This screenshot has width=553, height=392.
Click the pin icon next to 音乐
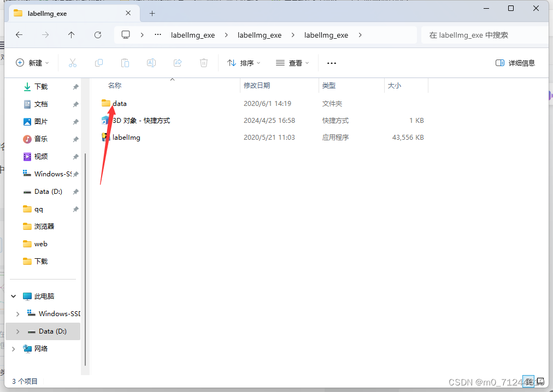(x=75, y=139)
